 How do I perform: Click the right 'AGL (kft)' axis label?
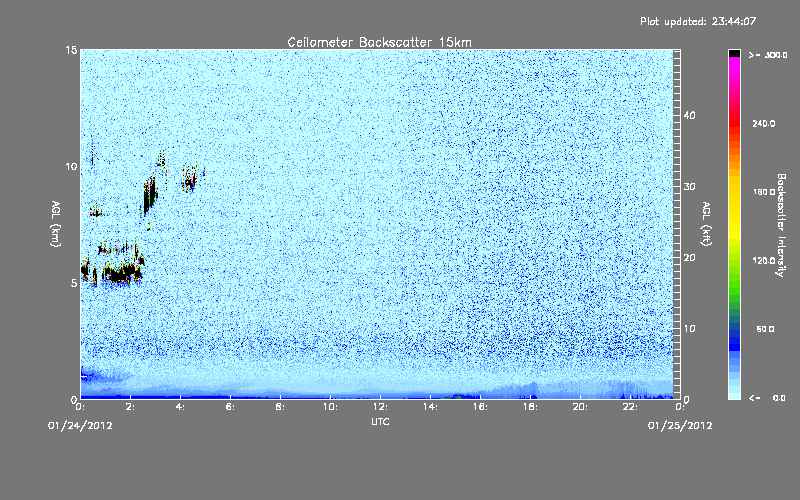click(706, 223)
